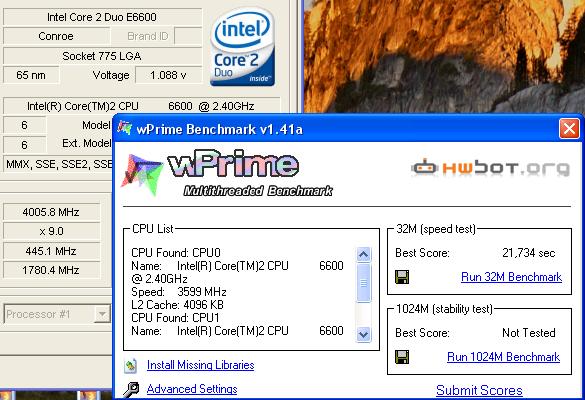585x400 pixels.
Task: Run the 1024M Benchmark
Action: 503,357
